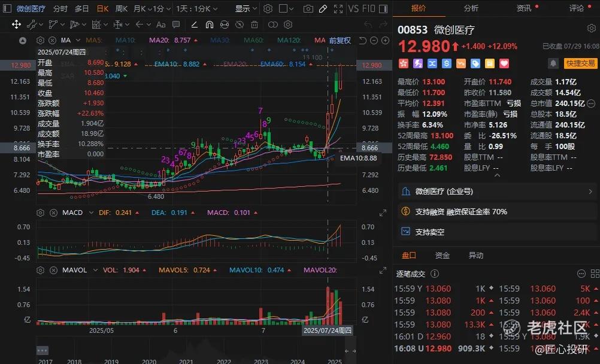Open the chart layout square dropdown
Image resolution: width=600 pixels, height=364 pixels.
(286, 8)
